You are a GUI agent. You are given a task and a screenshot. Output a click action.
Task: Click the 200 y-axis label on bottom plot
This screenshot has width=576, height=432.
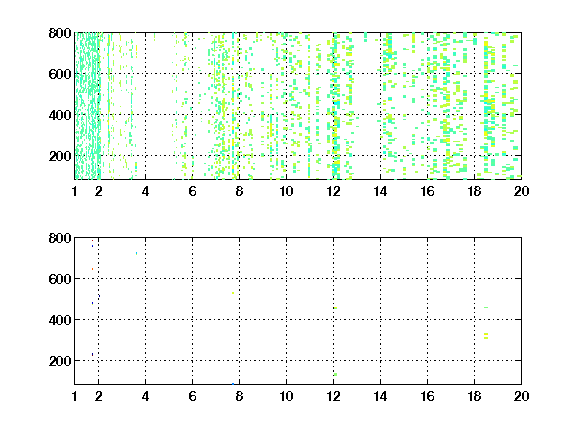(x=60, y=361)
